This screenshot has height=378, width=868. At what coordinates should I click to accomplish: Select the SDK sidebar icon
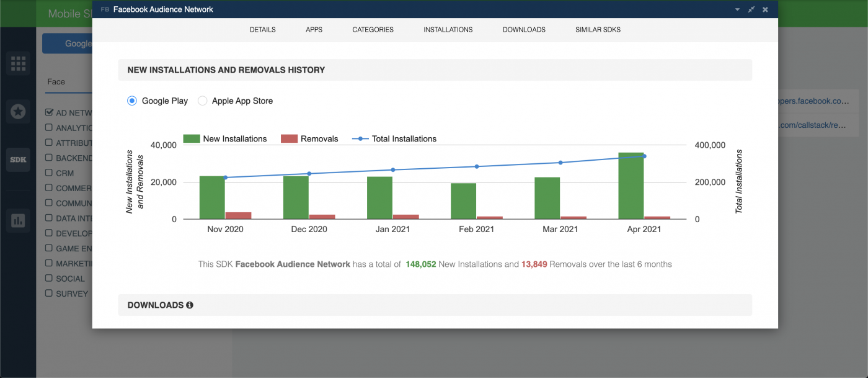pos(18,160)
